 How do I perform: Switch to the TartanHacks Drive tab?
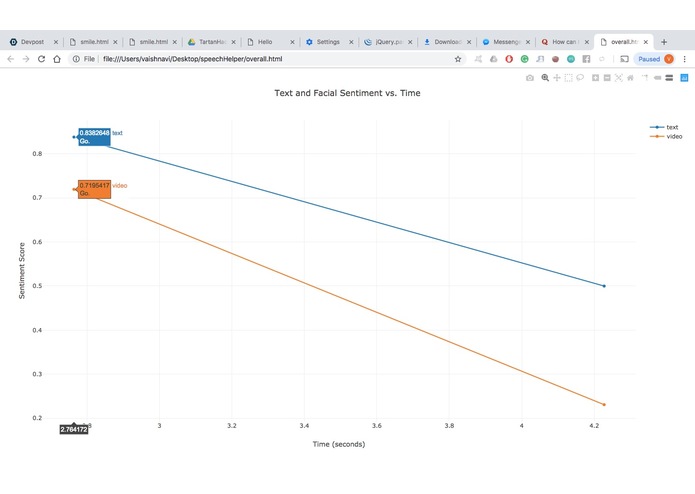tap(212, 42)
